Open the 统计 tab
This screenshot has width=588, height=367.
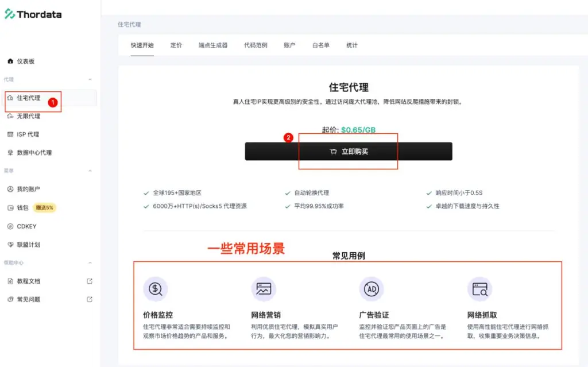pyautogui.click(x=352, y=45)
